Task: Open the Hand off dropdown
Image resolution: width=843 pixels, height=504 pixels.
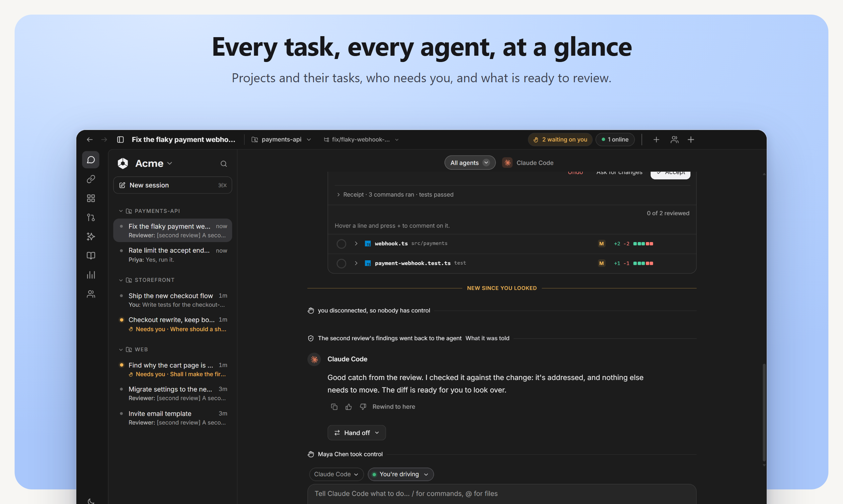Action: click(x=356, y=433)
